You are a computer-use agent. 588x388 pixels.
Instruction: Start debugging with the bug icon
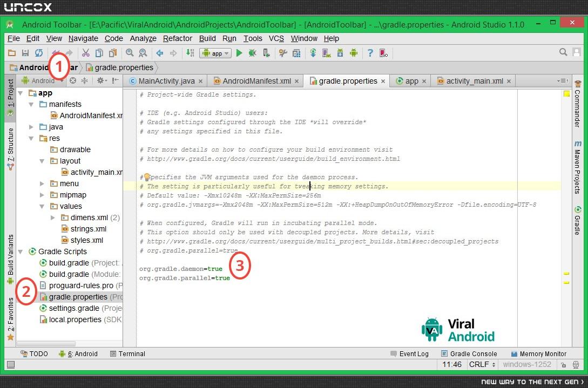point(252,53)
